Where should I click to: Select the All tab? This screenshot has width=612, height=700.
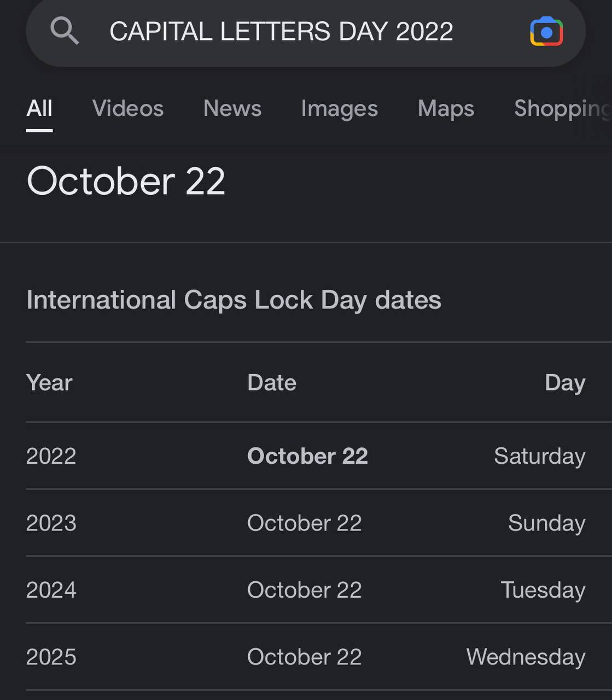39,108
